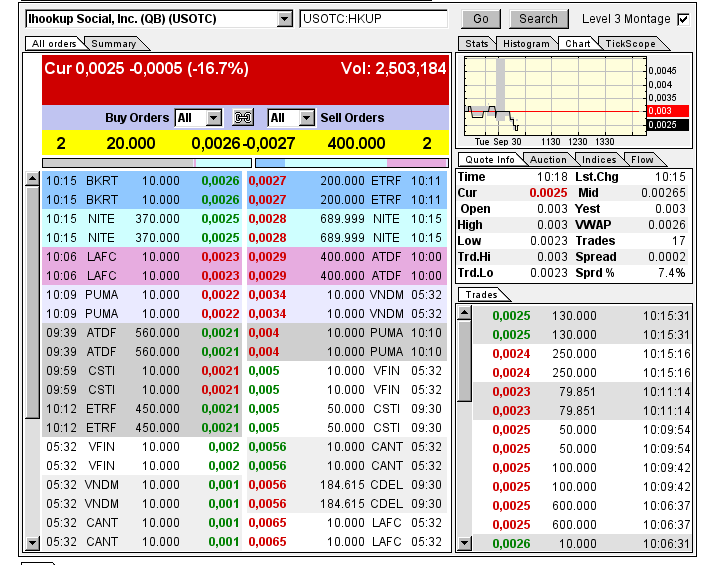Select the TickScope tab
This screenshot has height=565, width=708.
pos(630,44)
